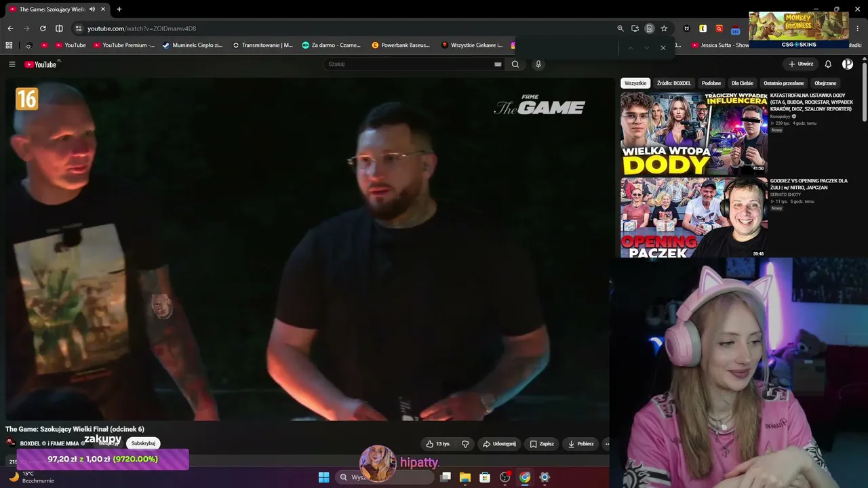Screen dimensions: 868x488
Task: Open the Wszystkie Ciekawe bookmark
Action: (x=472, y=45)
